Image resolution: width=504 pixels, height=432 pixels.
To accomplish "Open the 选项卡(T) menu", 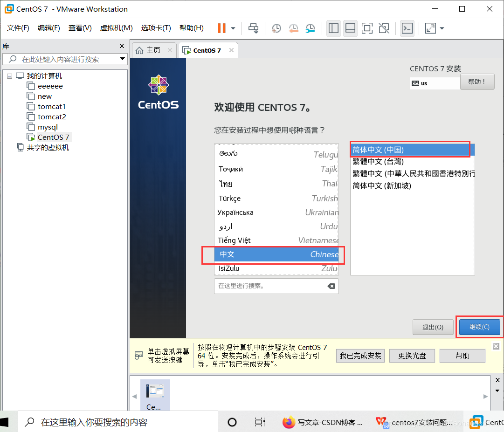I will (x=156, y=28).
